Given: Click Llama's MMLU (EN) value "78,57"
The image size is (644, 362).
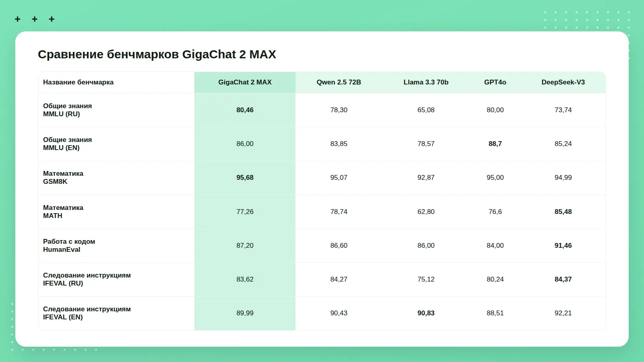Looking at the screenshot, I should (x=426, y=144).
